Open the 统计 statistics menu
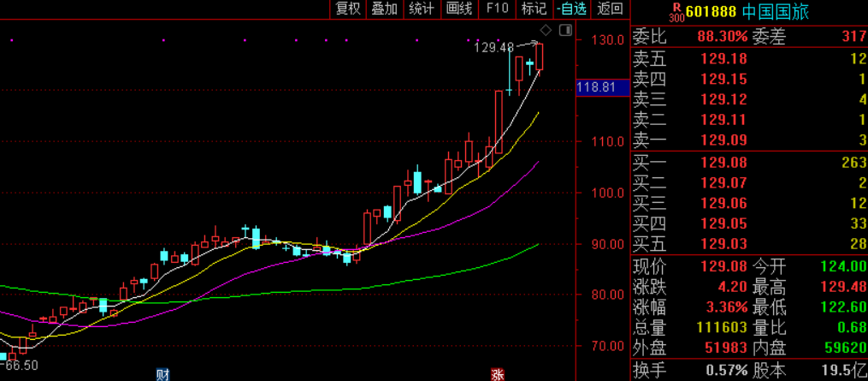 tap(422, 9)
